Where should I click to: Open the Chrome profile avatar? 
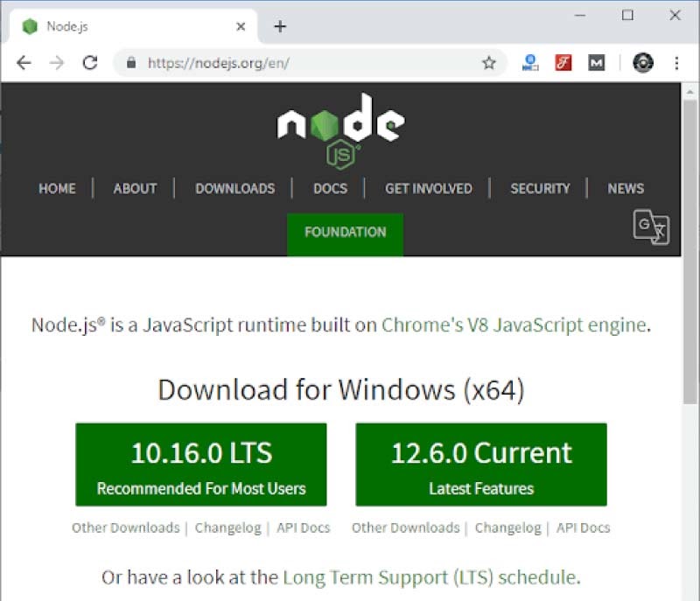[x=643, y=63]
